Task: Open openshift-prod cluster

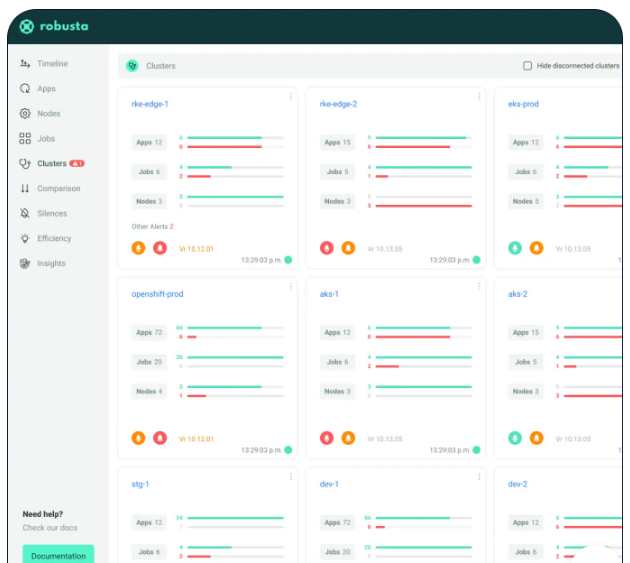Action: tap(157, 294)
